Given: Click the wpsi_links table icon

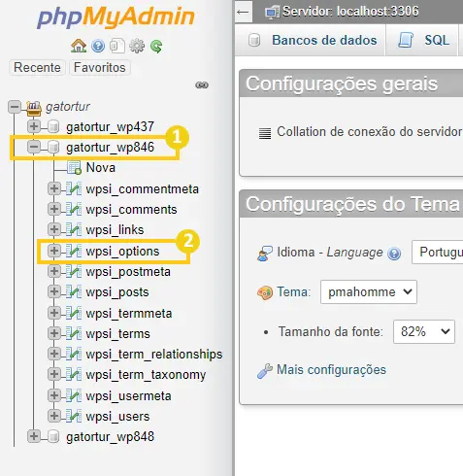Looking at the screenshot, I should 74,229.
